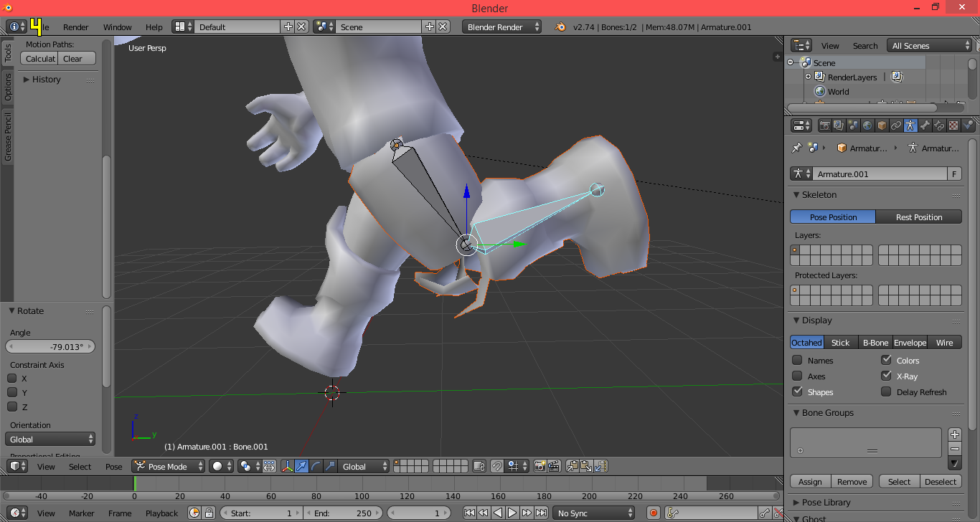
Task: Select the rotate manipulator arc icon
Action: (316, 467)
